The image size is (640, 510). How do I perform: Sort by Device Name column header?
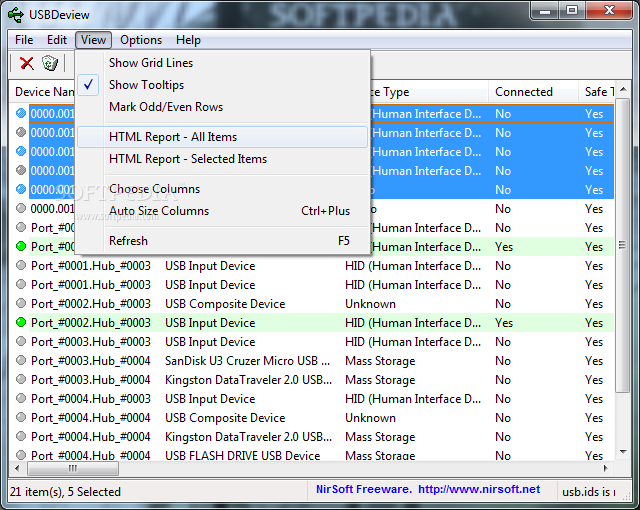click(42, 92)
